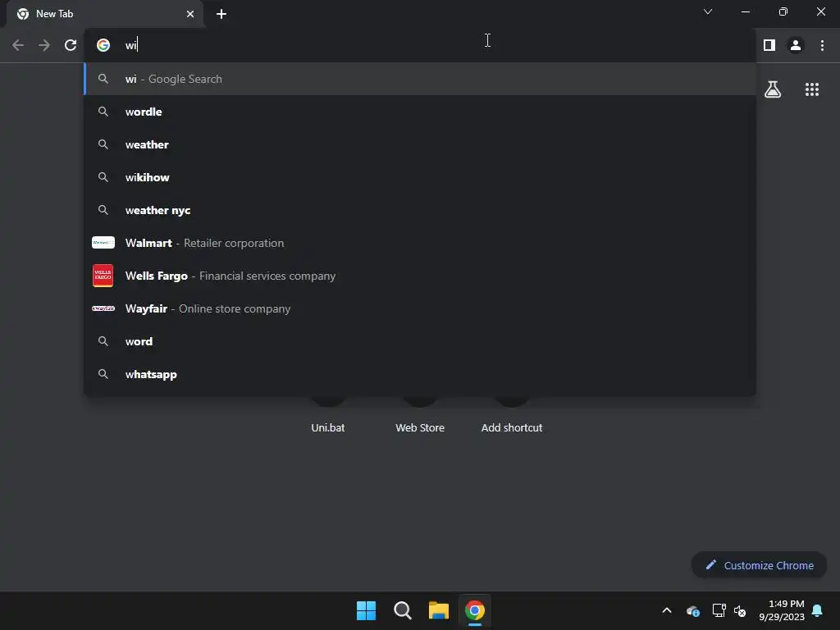
Task: Click the Chrome taskbar icon
Action: 475,610
